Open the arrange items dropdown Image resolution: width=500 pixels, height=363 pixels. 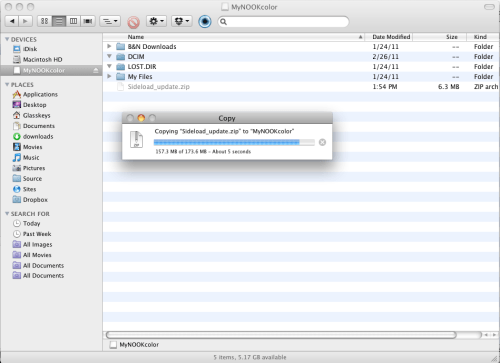pos(110,21)
